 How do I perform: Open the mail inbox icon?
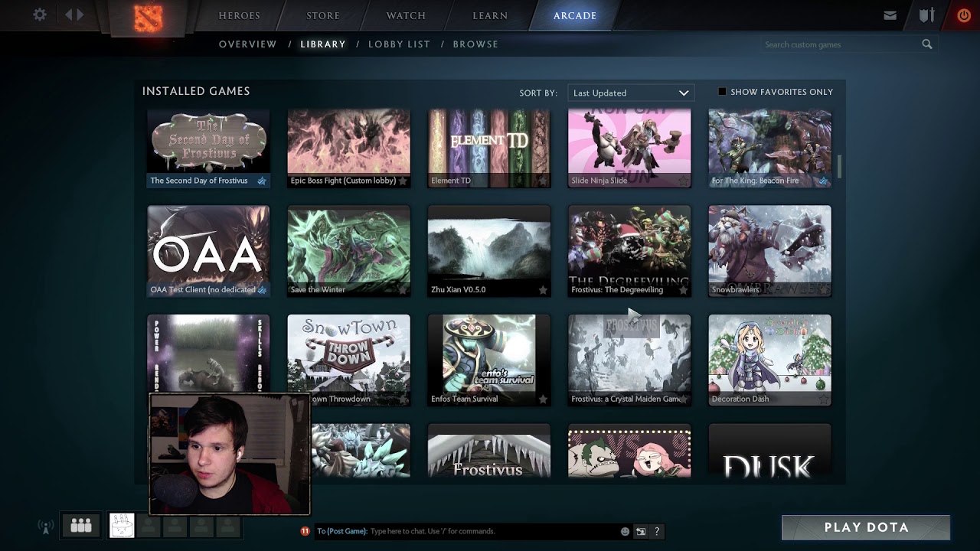[x=890, y=15]
